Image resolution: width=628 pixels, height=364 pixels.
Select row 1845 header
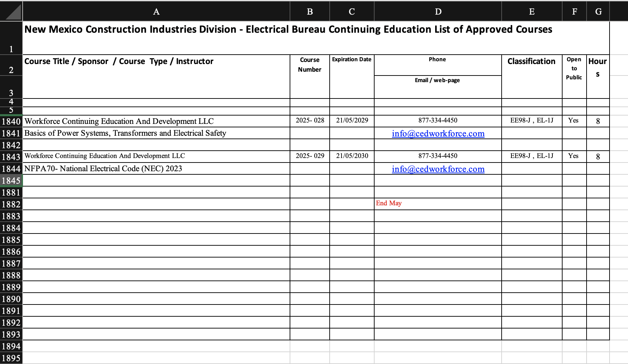coord(11,180)
